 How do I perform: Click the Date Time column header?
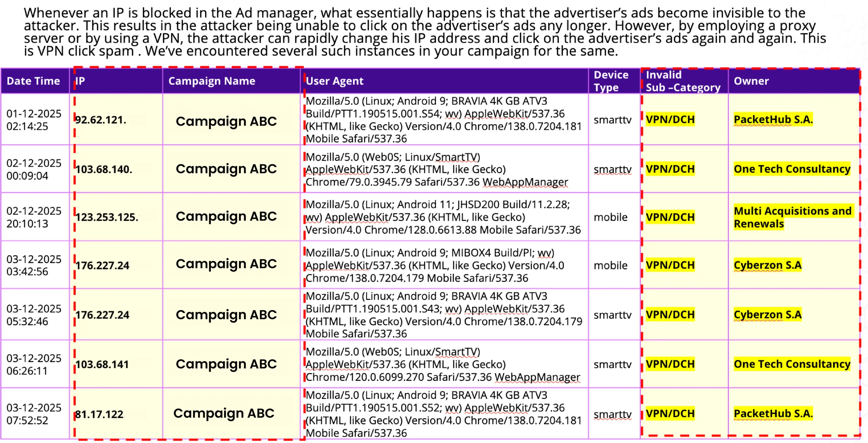[x=33, y=81]
